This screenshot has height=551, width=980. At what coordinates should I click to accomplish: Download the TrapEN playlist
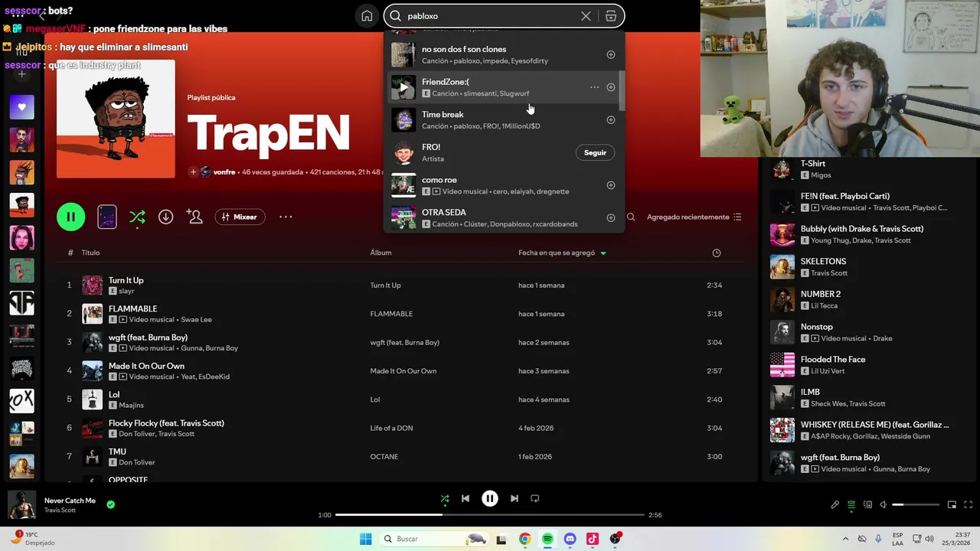point(165,217)
